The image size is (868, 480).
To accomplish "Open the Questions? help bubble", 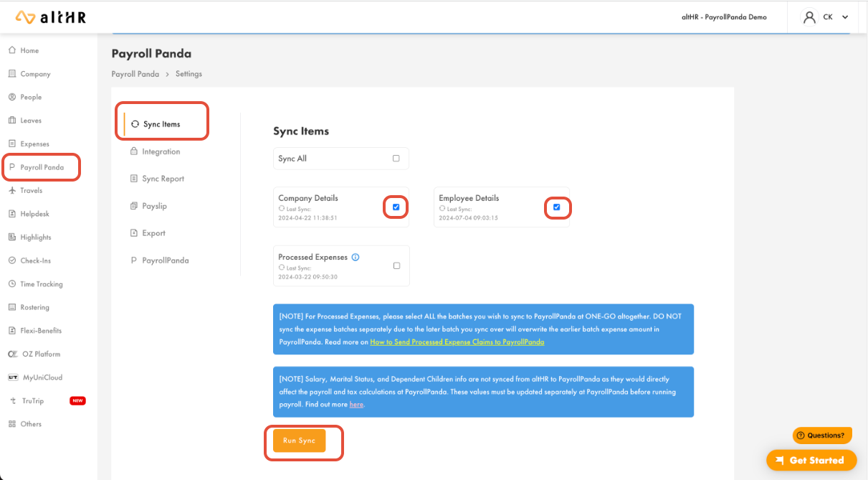I will pos(822,436).
